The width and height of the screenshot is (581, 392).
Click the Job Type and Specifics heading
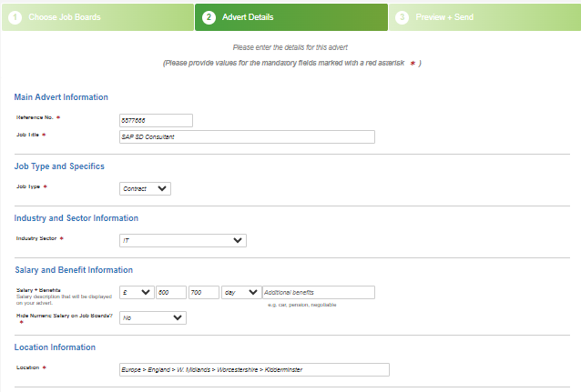point(59,166)
